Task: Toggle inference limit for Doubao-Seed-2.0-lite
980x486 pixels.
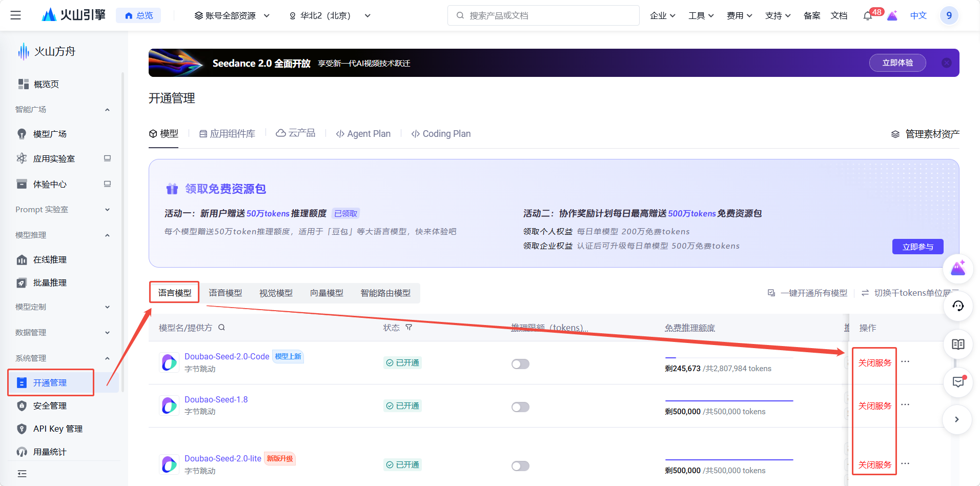Action: (520, 466)
